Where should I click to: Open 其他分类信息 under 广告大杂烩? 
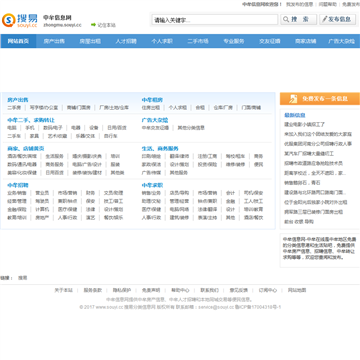click(191, 128)
